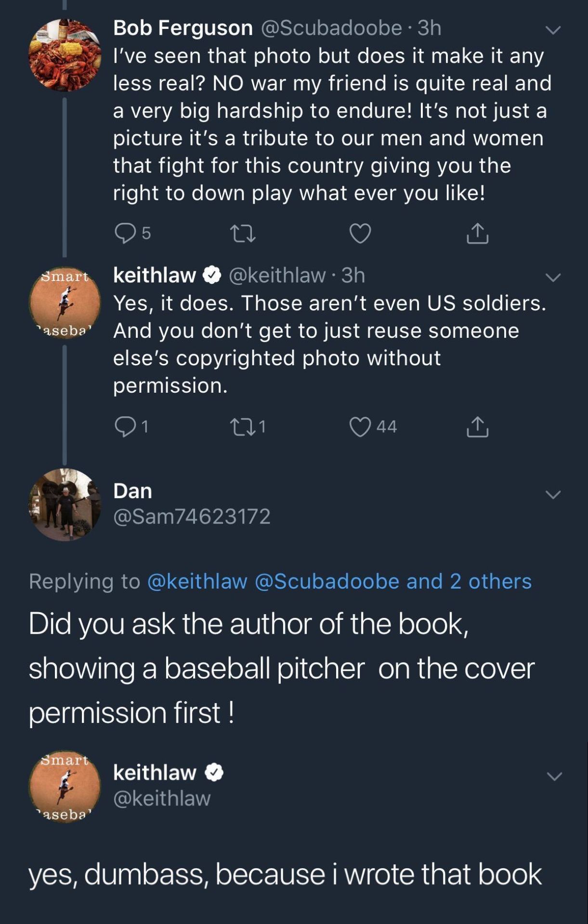Open the @keithlaw mention in replying-to line
Image resolution: width=588 pixels, height=924 pixels.
tap(197, 581)
